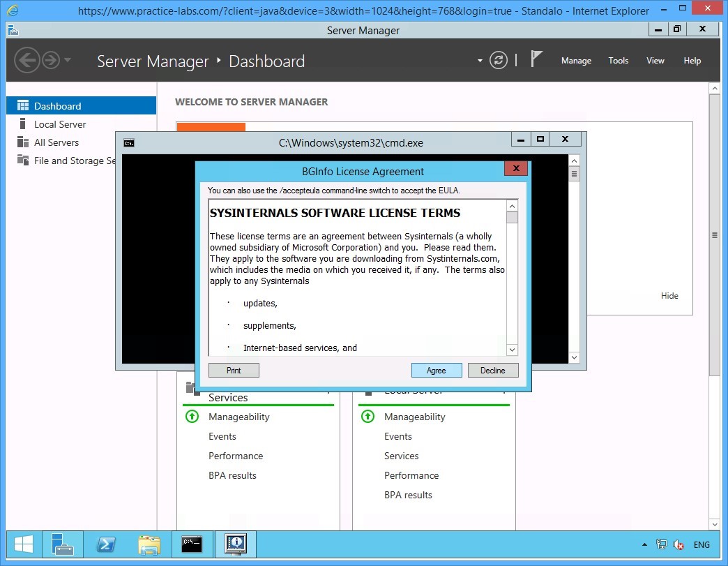This screenshot has height=566, width=728.
Task: Click Agree on the license agreement
Action: [436, 371]
